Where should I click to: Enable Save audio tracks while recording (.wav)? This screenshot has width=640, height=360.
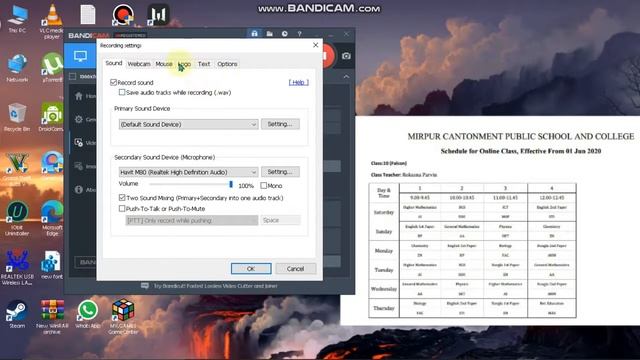click(x=122, y=93)
